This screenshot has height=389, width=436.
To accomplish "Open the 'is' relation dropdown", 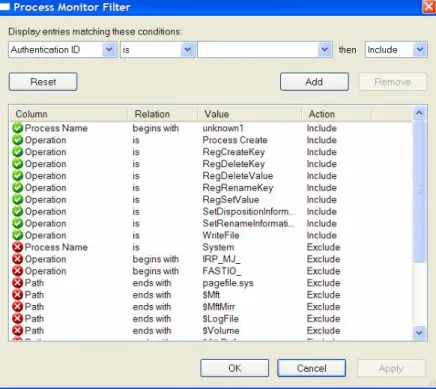I will tap(188, 50).
